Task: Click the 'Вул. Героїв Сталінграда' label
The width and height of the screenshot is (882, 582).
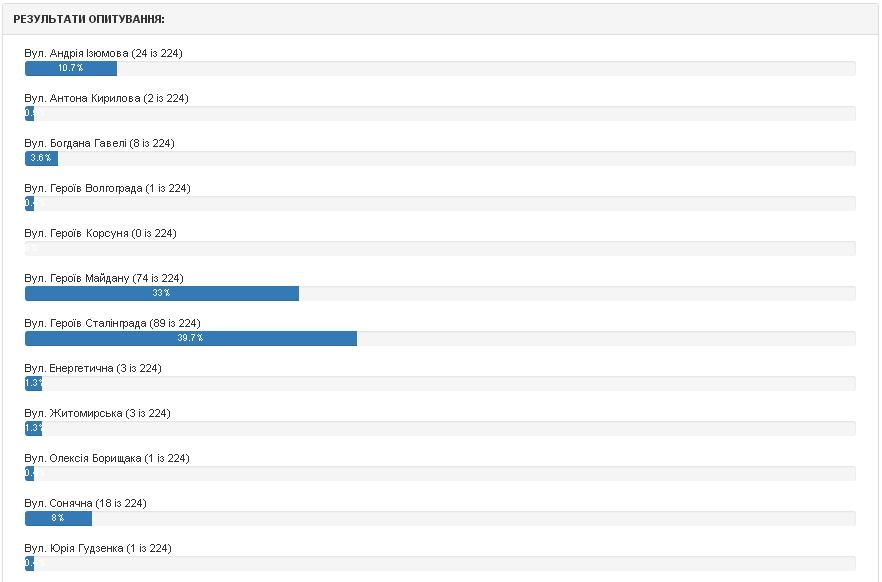Action: [112, 323]
